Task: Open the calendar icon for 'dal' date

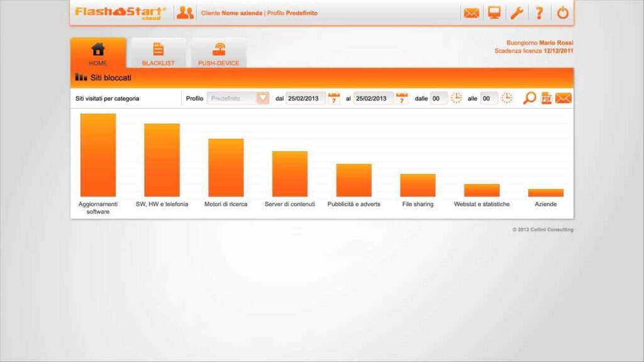Action: (334, 99)
